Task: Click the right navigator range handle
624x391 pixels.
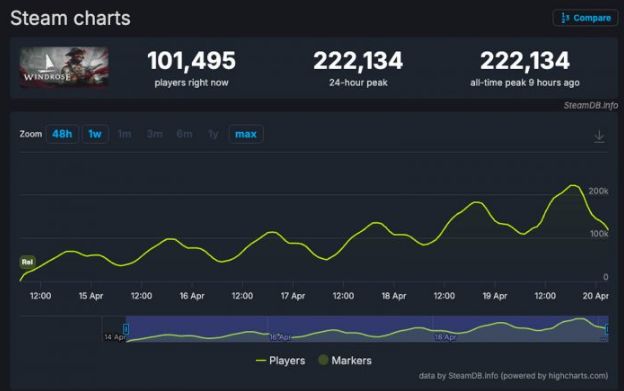Action: coord(607,329)
